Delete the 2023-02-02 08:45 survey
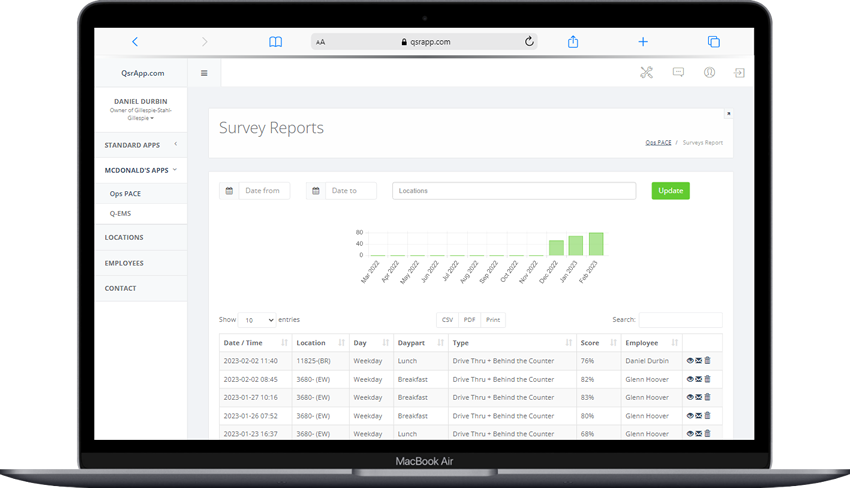Viewport: 850px width, 488px height. 707,379
